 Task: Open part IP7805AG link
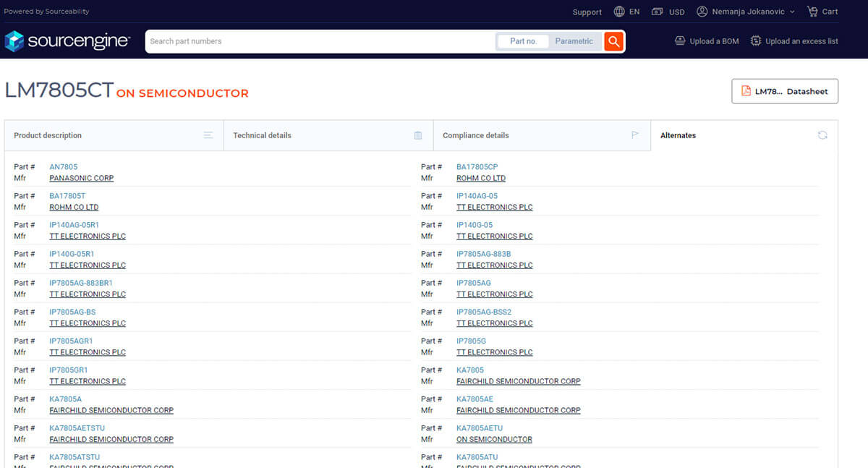[x=474, y=283]
